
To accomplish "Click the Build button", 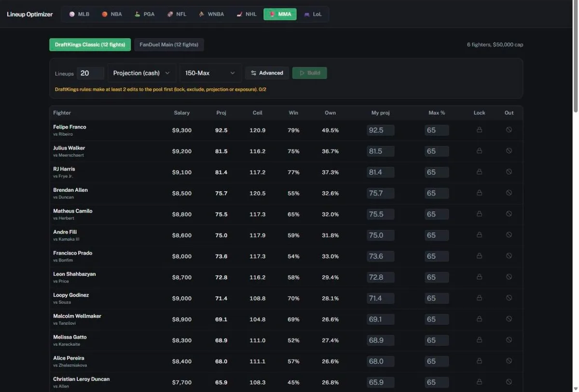I will pyautogui.click(x=309, y=73).
